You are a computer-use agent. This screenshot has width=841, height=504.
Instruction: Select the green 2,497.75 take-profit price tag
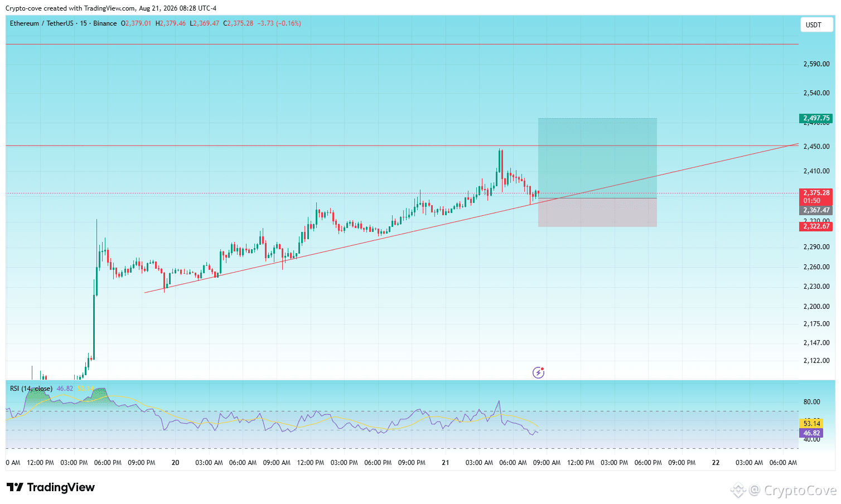tap(816, 118)
